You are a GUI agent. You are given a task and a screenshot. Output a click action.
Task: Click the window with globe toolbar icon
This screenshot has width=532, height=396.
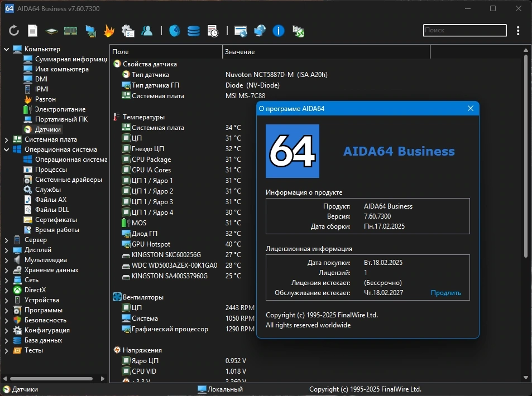click(241, 31)
